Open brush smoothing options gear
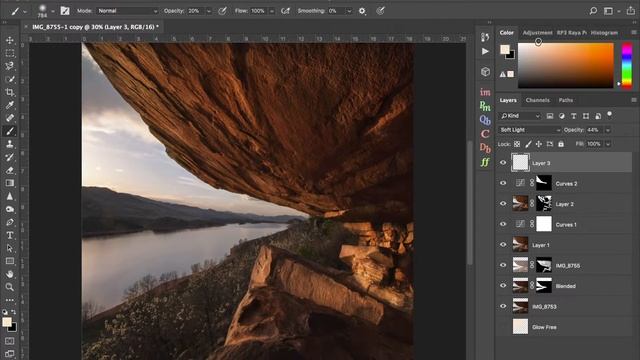 [x=362, y=11]
